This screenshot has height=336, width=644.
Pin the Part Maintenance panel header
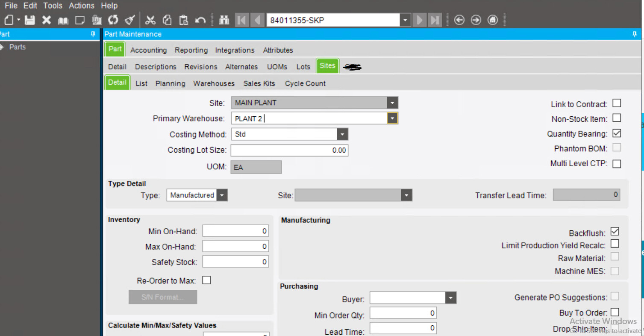coord(635,34)
